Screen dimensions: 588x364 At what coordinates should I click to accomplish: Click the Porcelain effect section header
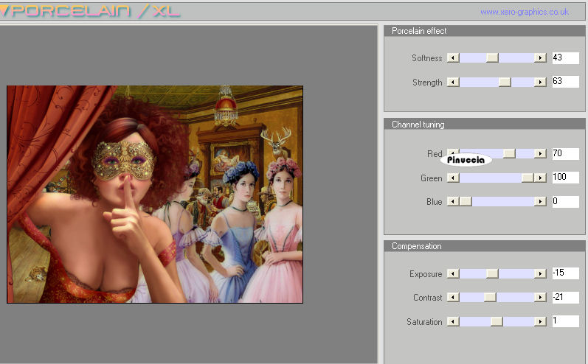(484, 31)
